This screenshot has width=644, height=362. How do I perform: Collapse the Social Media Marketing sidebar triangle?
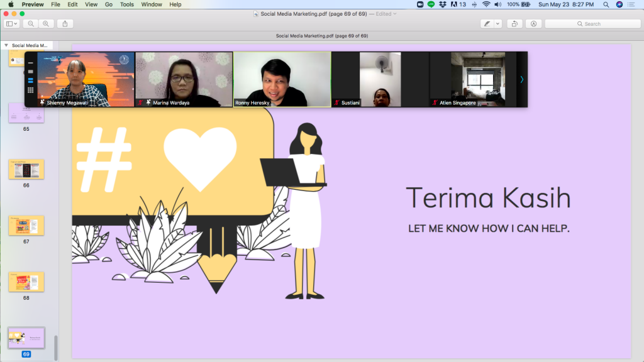point(6,45)
